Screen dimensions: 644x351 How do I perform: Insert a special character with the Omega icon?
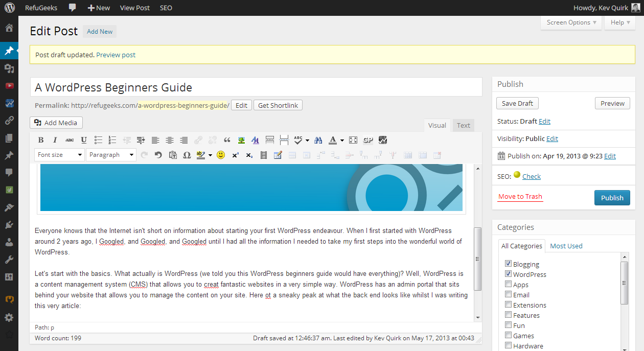(x=187, y=155)
